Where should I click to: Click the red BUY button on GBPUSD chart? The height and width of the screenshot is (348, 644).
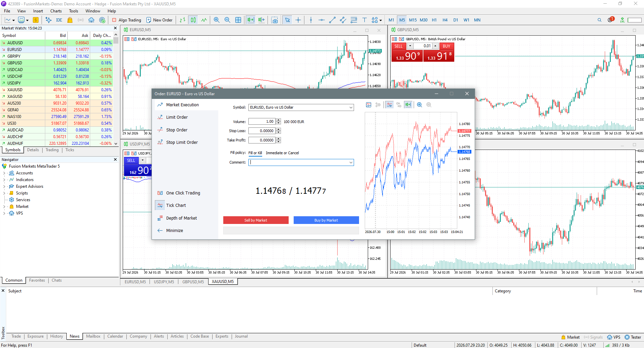click(447, 46)
